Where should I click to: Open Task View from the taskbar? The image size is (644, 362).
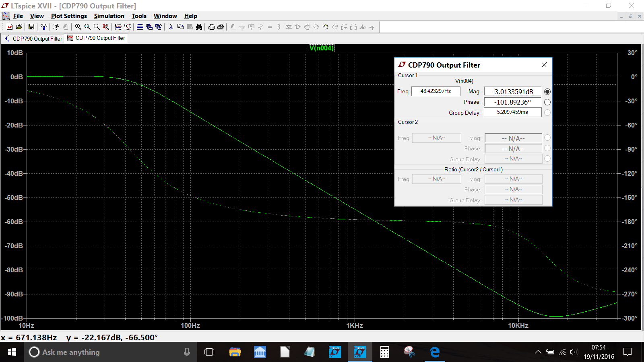pyautogui.click(x=209, y=352)
